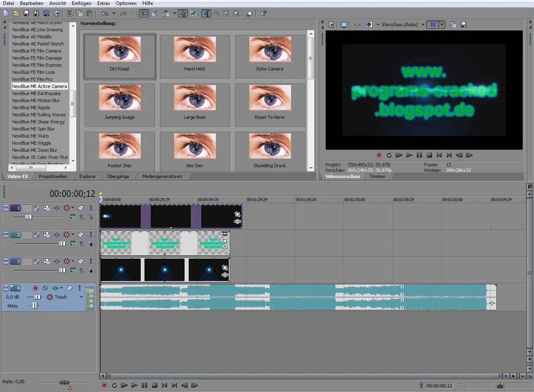This screenshot has width=534, height=392.
Task: Save the preview snapshot to a file
Action: (x=463, y=25)
